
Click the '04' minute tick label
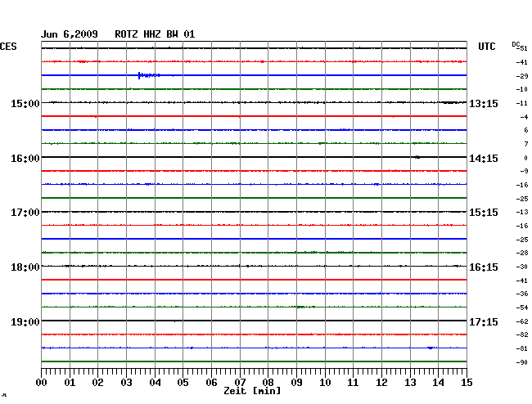[x=155, y=383]
